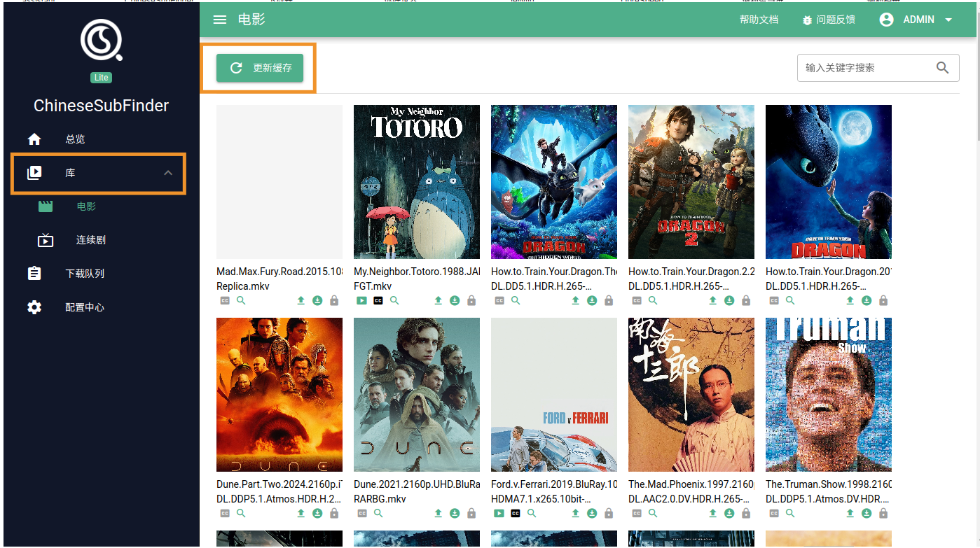Viewport: 980px width, 548px height.
Task: Open the CC subtitle icon under Ford.v.Ferrari
Action: (x=516, y=513)
